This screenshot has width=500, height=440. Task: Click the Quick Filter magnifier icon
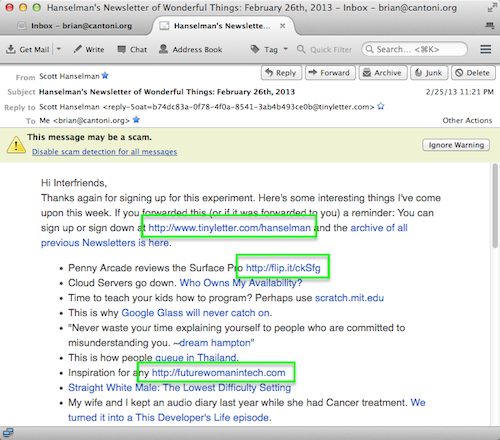tap(301, 49)
